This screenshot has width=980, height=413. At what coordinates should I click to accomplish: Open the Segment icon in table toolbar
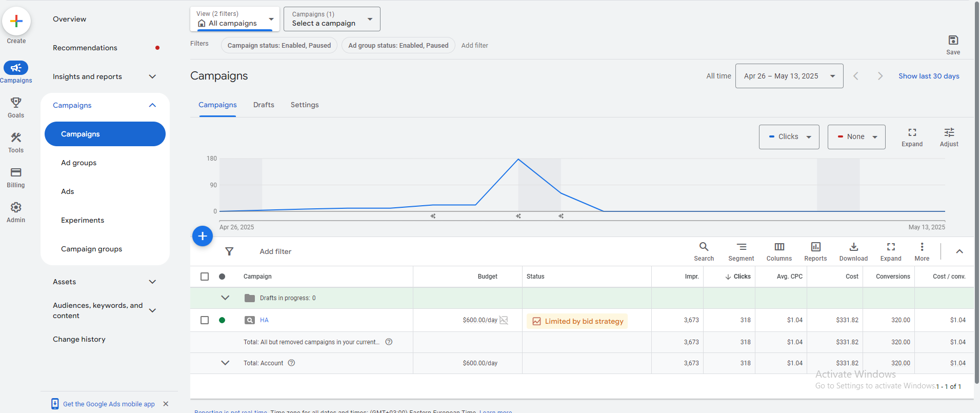(742, 247)
